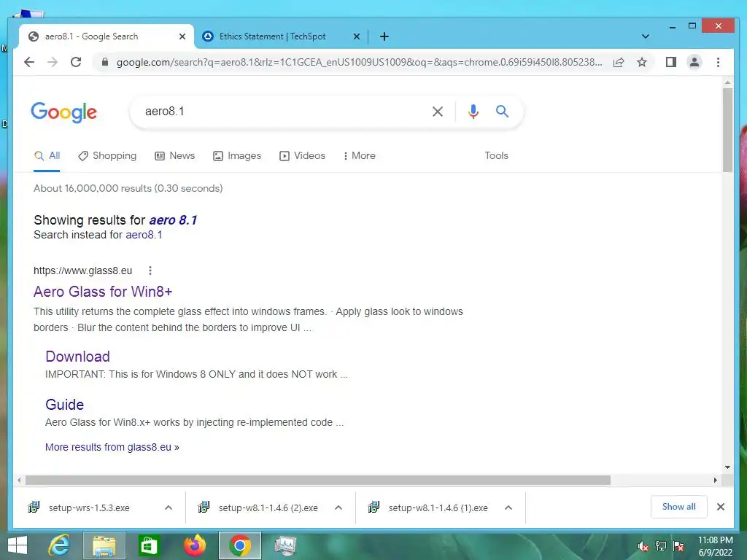Click the vertical scrollbar thumb
747x560 pixels.
[x=727, y=130]
